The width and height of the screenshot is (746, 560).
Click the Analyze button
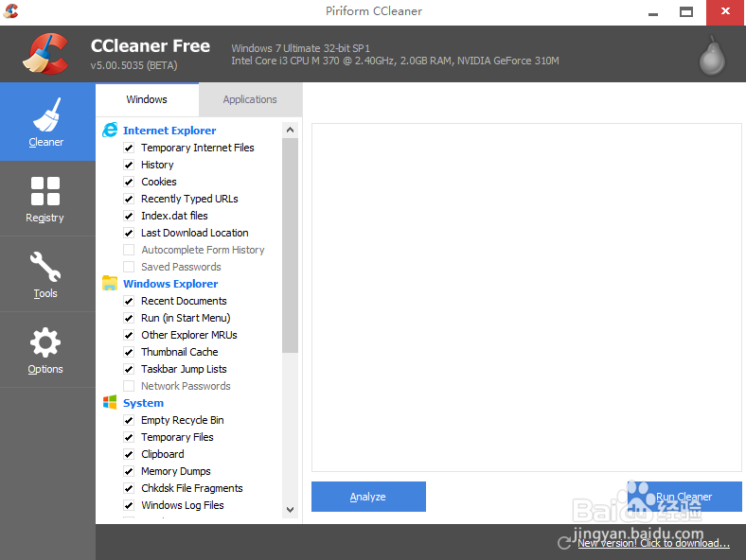point(368,497)
